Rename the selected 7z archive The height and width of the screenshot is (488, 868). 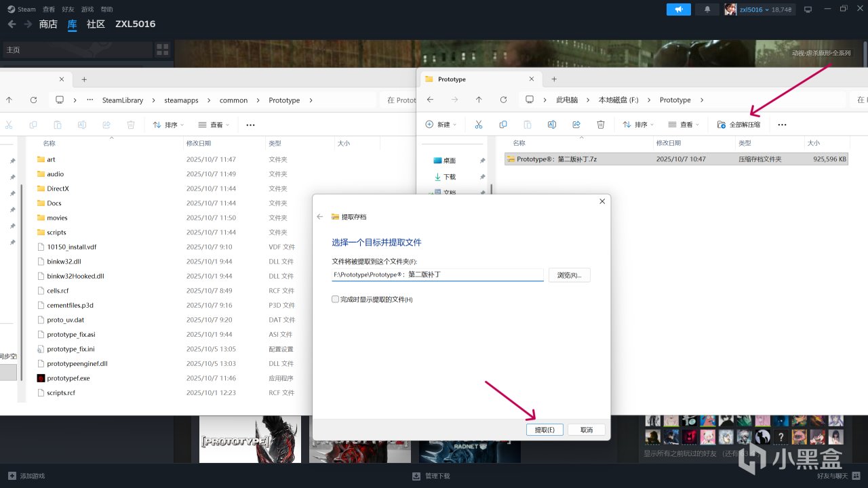coord(551,125)
